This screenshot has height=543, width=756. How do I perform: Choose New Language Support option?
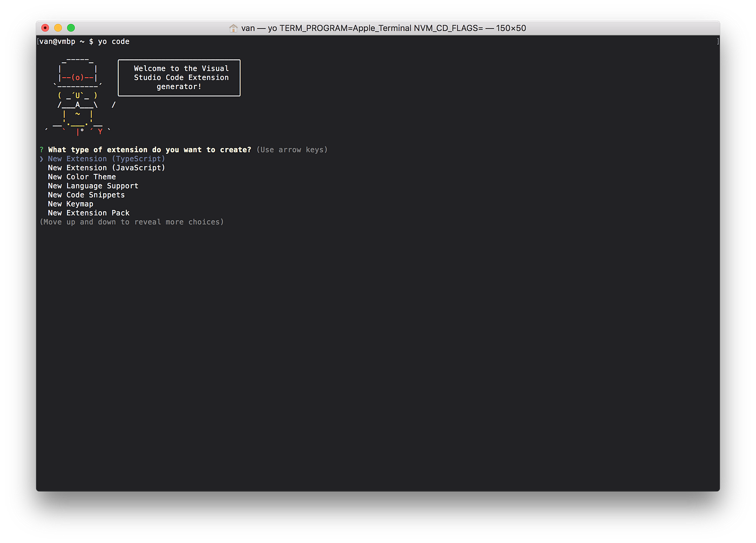[x=93, y=186]
